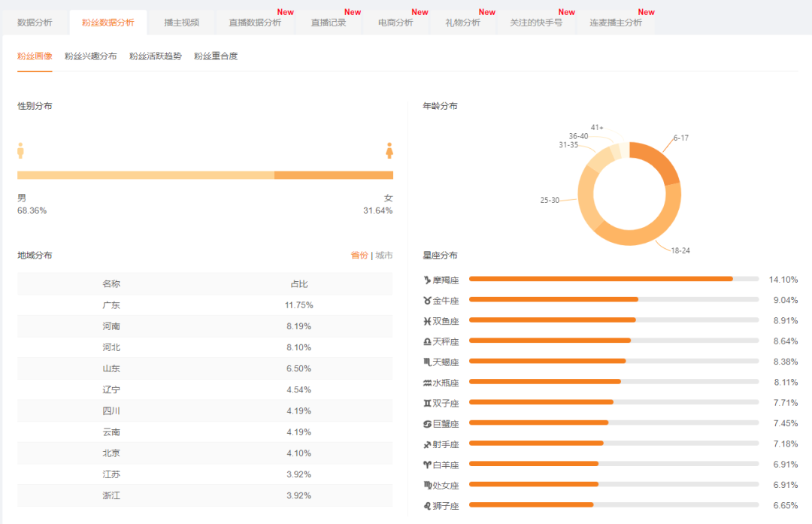This screenshot has width=812, height=524.
Task: Click the Leo zodiac icon
Action: [427, 506]
